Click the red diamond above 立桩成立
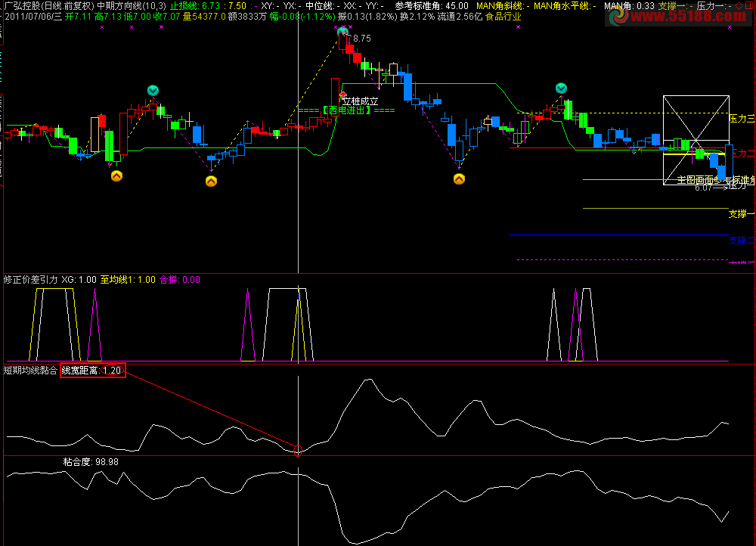The image size is (756, 546). [342, 93]
